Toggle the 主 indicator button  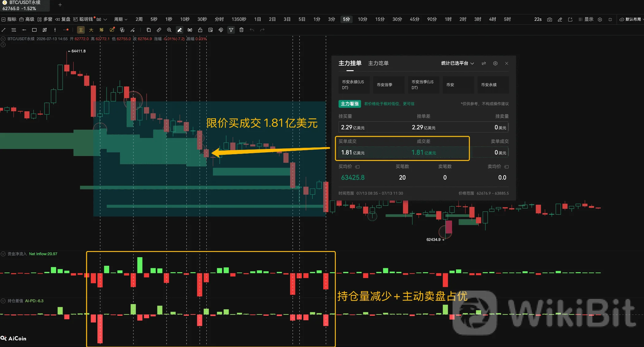click(81, 30)
